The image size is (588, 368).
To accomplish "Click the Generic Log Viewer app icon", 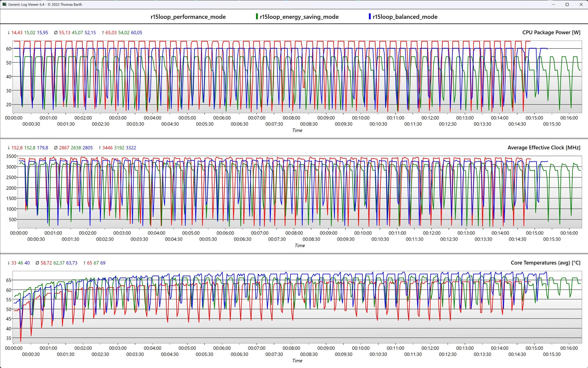I will pyautogui.click(x=4, y=4).
